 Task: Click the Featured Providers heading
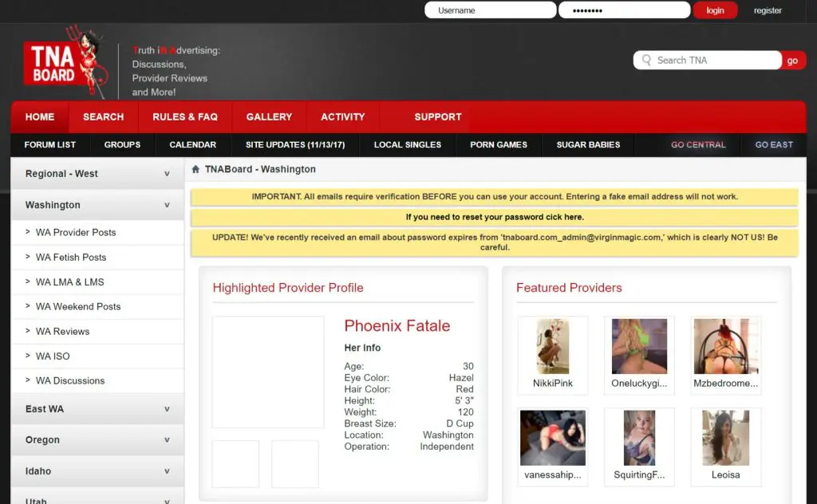[569, 288]
